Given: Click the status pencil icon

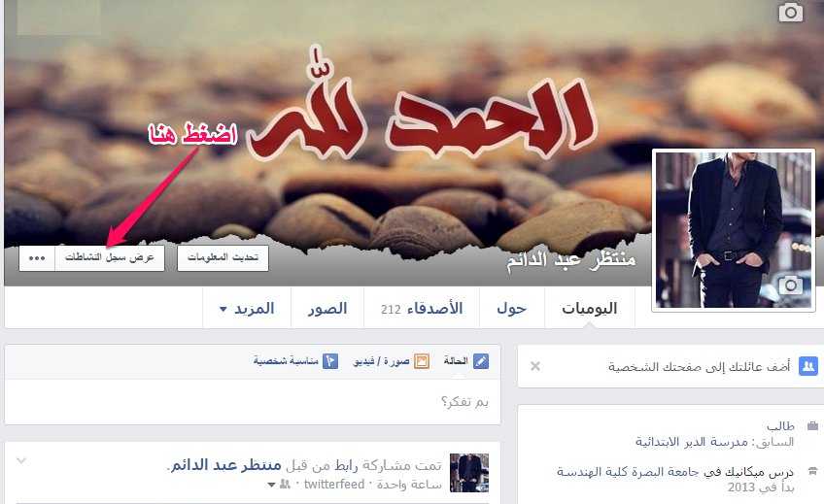Looking at the screenshot, I should pyautogui.click(x=480, y=361).
